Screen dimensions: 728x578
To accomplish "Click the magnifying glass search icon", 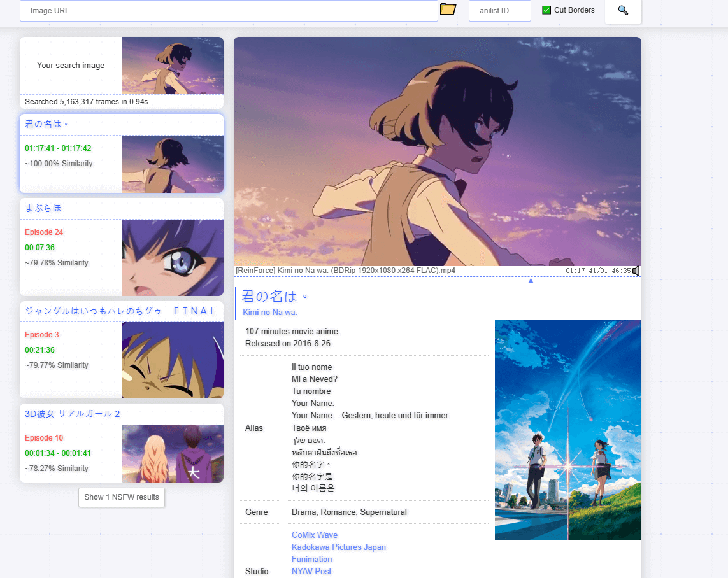I will 623,10.
